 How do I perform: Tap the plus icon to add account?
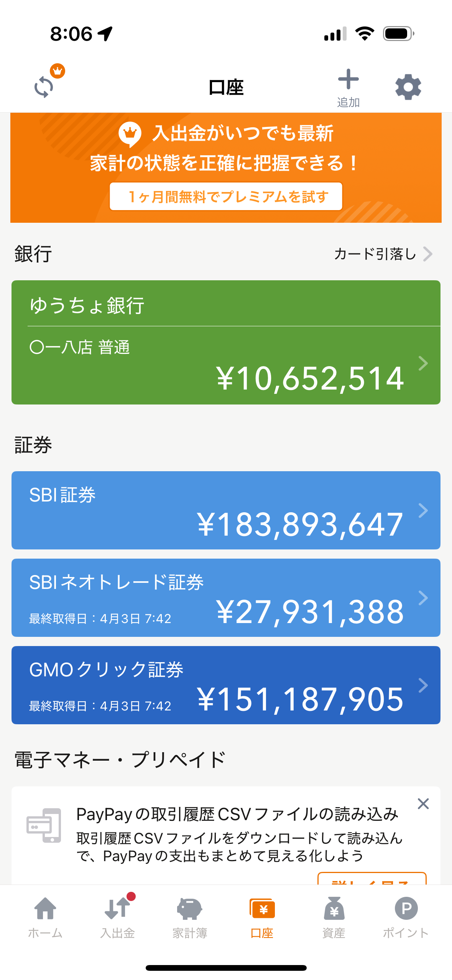348,80
